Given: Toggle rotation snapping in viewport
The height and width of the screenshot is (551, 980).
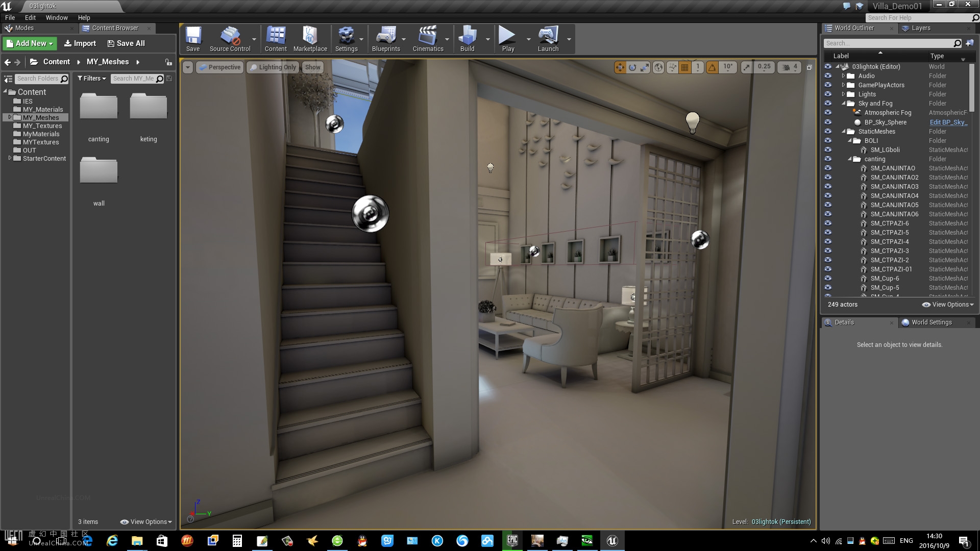Looking at the screenshot, I should (x=712, y=67).
